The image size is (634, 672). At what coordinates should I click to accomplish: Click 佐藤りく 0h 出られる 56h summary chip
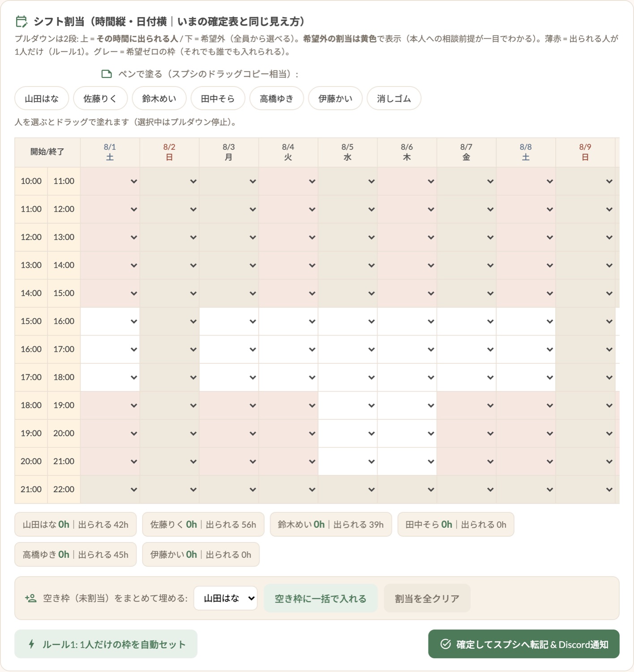click(203, 525)
